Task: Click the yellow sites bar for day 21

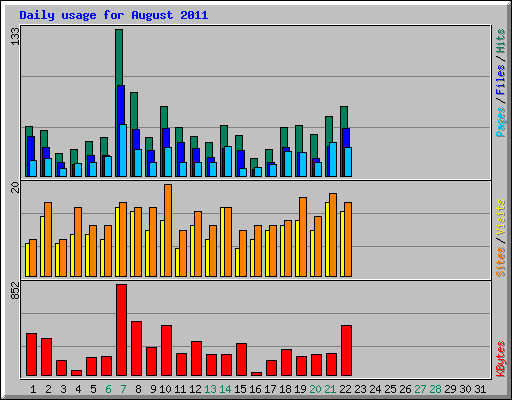Action: click(327, 239)
